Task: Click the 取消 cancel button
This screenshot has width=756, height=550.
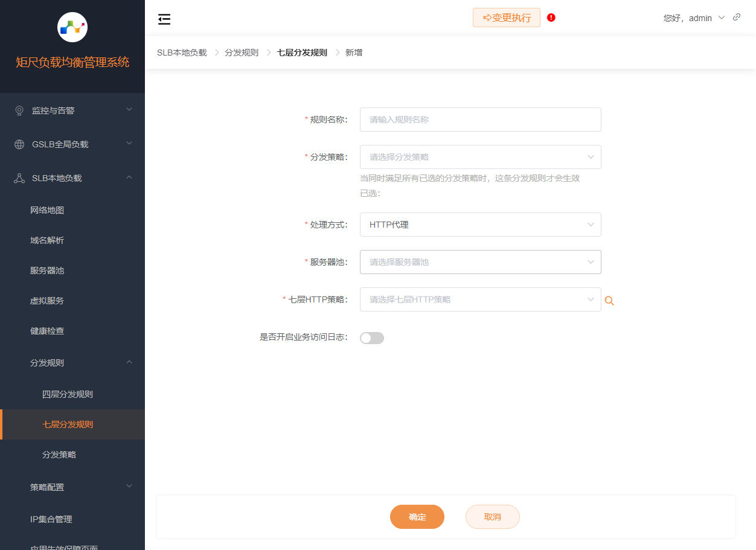Action: coord(493,517)
